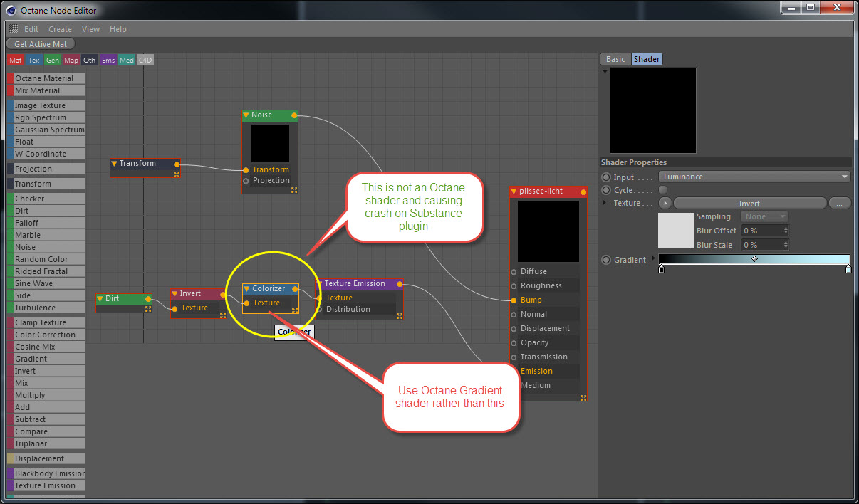This screenshot has height=504, width=859.
Task: Toggle the Ems filter tag
Action: coord(108,60)
